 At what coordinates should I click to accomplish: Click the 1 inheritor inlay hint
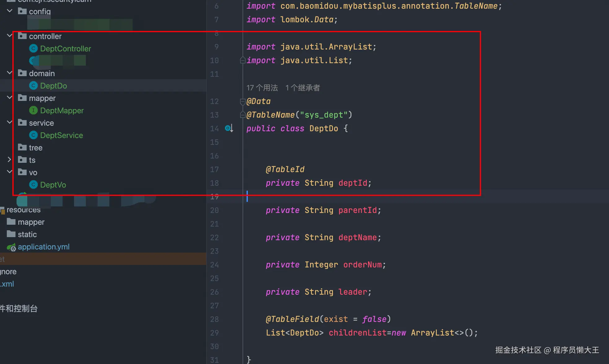coord(302,88)
